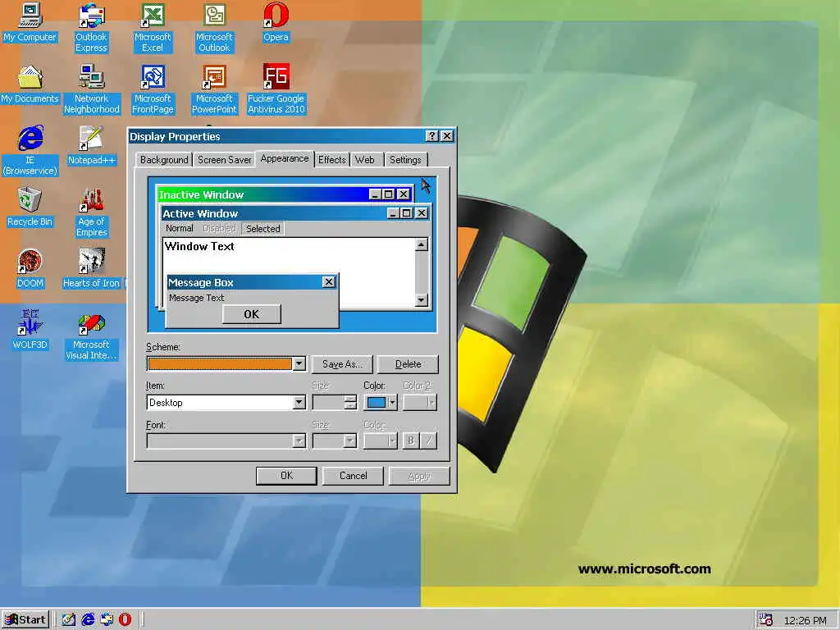This screenshot has height=630, width=840.
Task: Click the Save As... scheme button
Action: 342,364
